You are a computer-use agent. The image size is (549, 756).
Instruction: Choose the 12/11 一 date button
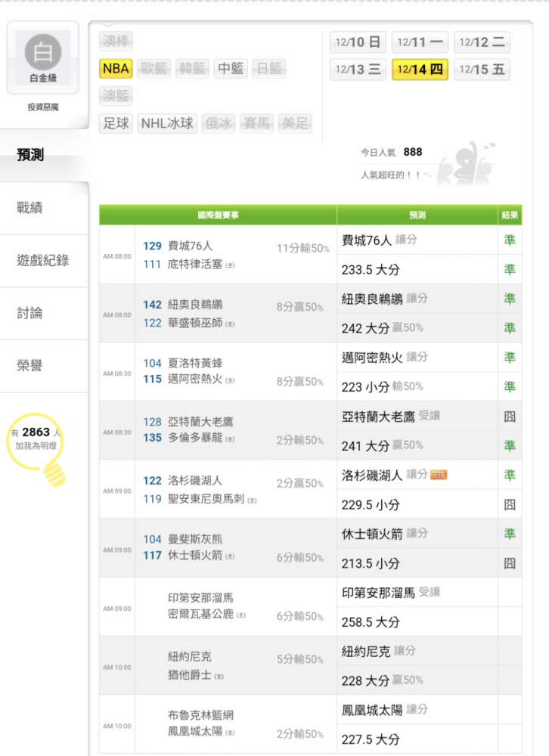[420, 42]
